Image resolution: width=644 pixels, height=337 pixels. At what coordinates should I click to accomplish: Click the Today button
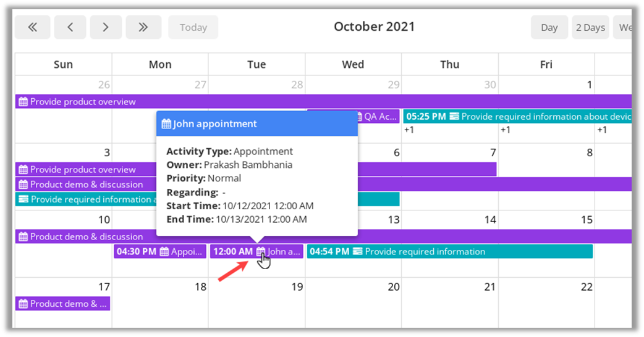pyautogui.click(x=193, y=27)
